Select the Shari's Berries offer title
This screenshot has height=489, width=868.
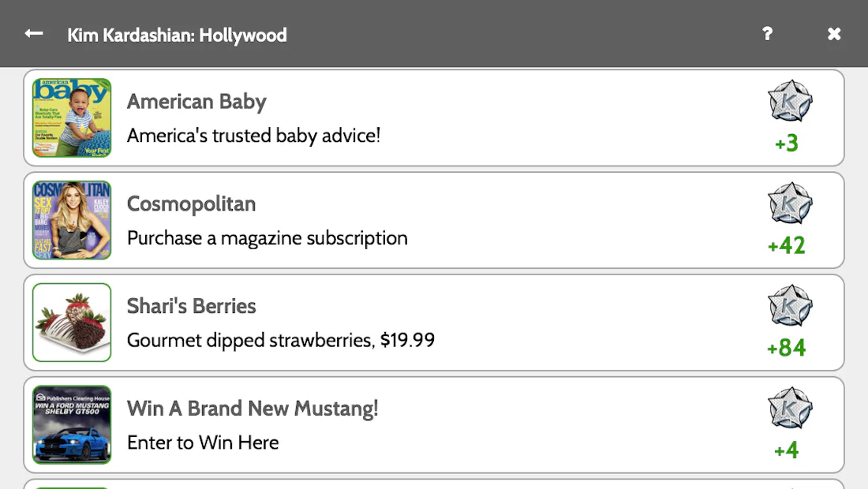click(x=192, y=306)
